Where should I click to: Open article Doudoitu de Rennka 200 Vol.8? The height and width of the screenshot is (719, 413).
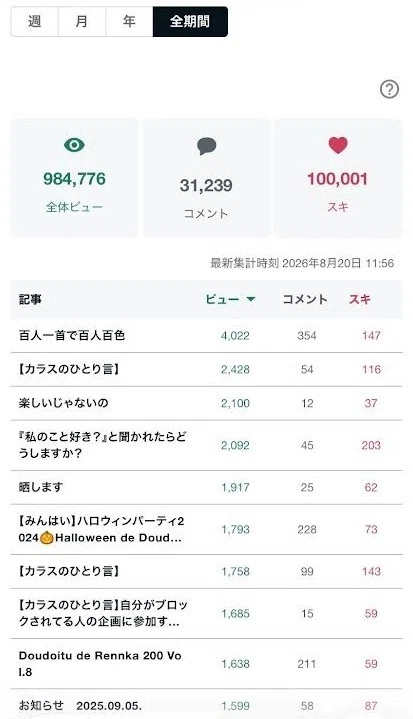100,664
